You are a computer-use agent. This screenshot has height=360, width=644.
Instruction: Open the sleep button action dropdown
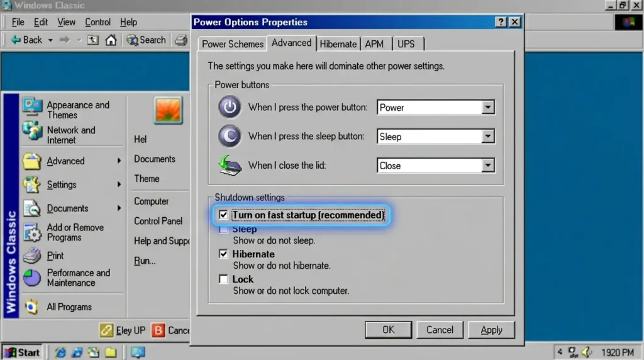[487, 137]
